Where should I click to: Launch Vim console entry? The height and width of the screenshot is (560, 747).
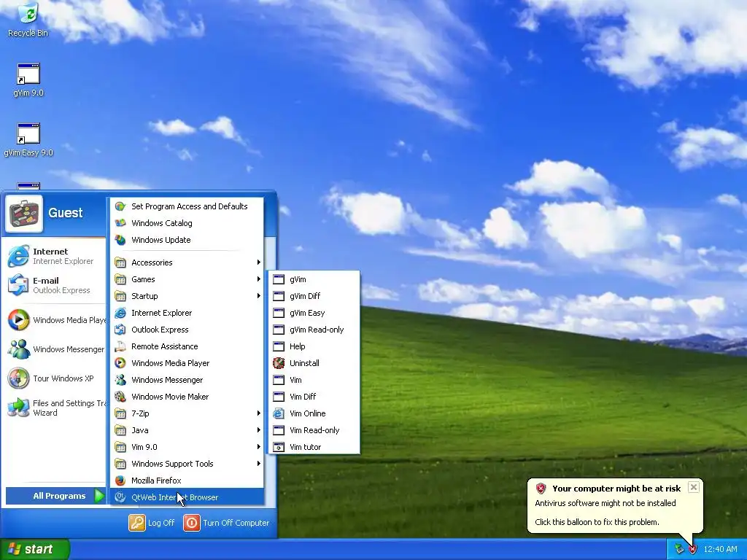[314, 380]
